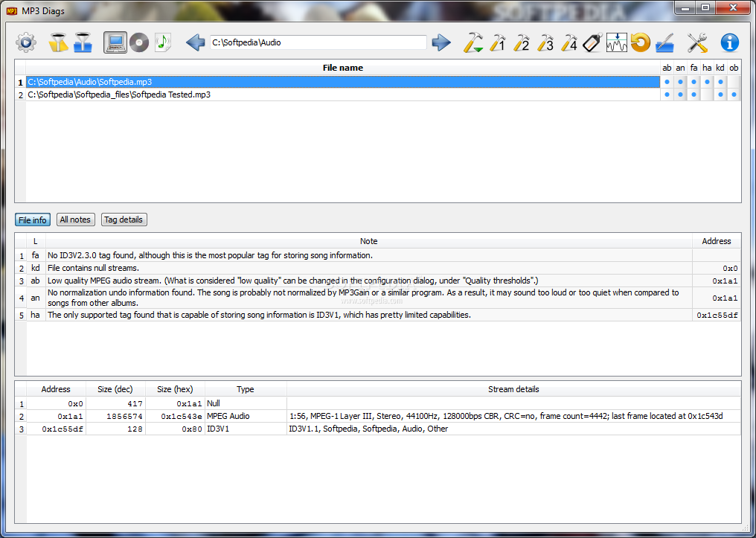The height and width of the screenshot is (538, 756).
Task: Go to previous folder with left arrow
Action: pos(195,42)
